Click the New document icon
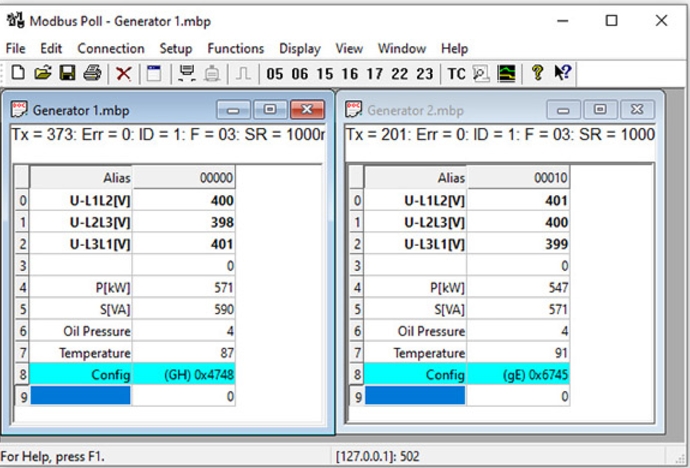The image size is (690, 468). click(x=18, y=73)
